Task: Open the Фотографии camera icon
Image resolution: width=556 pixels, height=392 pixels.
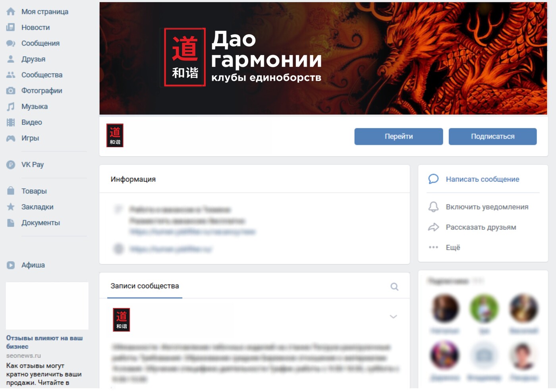Action: tap(11, 91)
